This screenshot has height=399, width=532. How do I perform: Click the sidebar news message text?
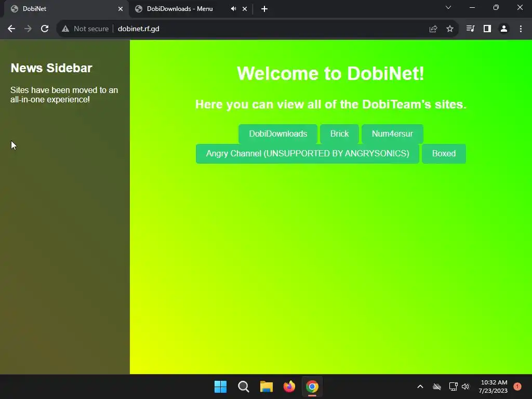(x=64, y=95)
